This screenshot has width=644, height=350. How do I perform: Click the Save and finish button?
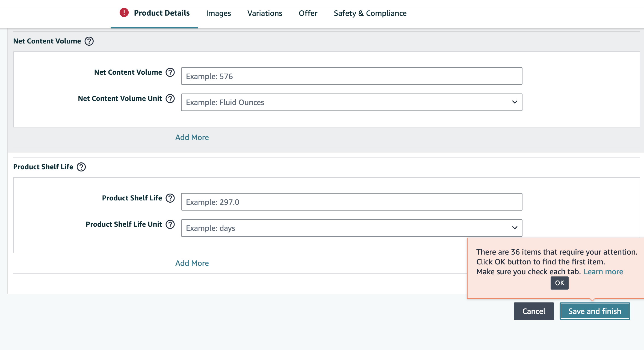point(595,311)
